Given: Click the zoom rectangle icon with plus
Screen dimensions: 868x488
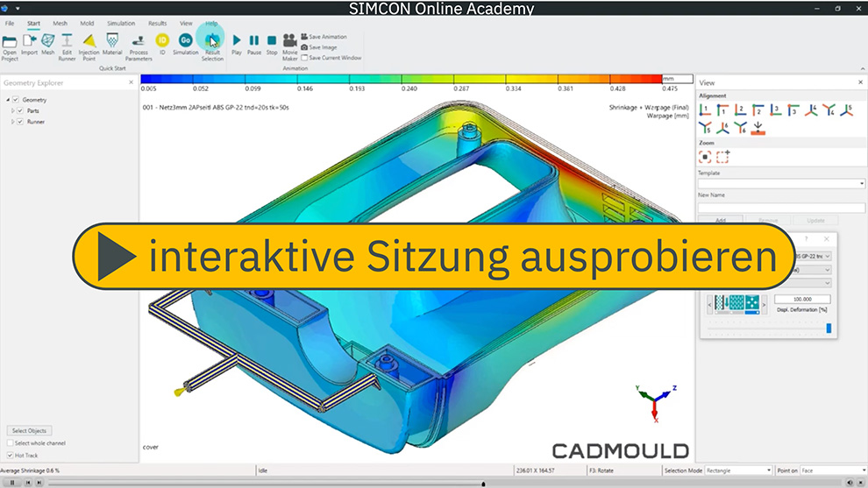Looking at the screenshot, I should (723, 157).
